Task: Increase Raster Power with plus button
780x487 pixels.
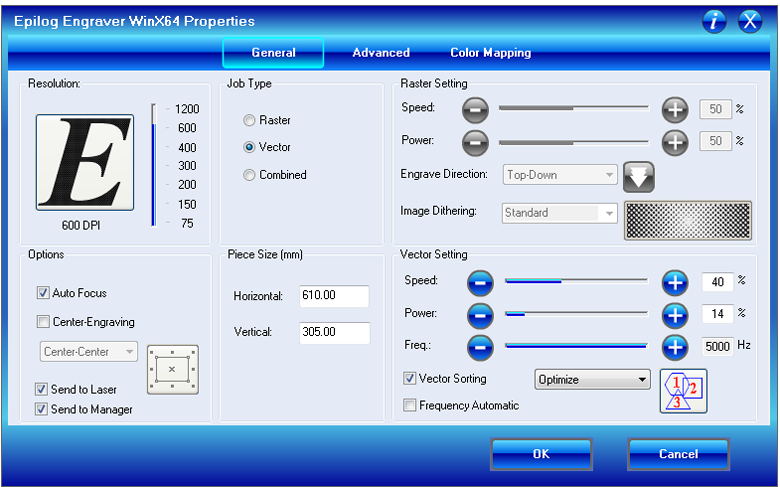Action: (675, 143)
